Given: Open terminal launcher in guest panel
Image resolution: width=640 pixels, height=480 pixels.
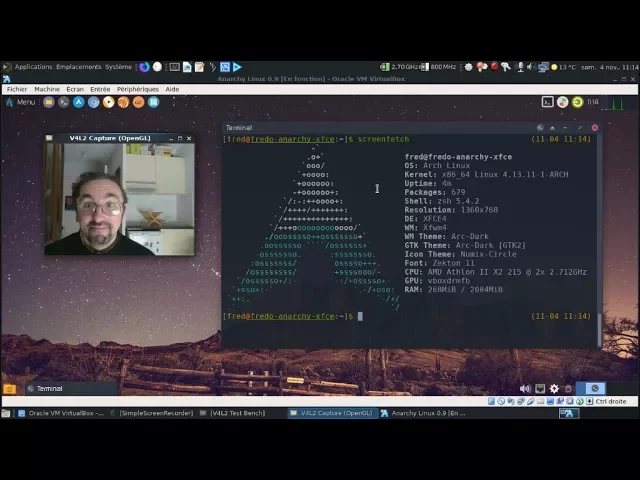Looking at the screenshot, I should [63, 102].
